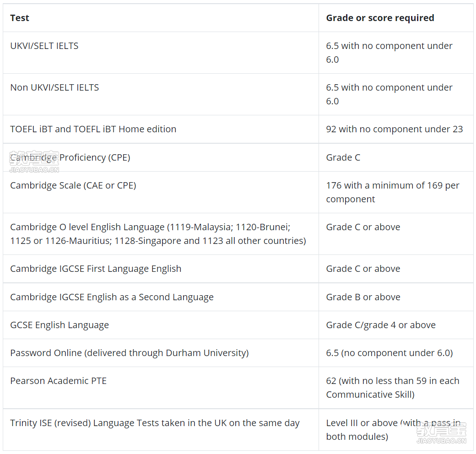The image size is (476, 454).
Task: Select the UKVI/SELT IELTS row label
Action: click(x=44, y=46)
